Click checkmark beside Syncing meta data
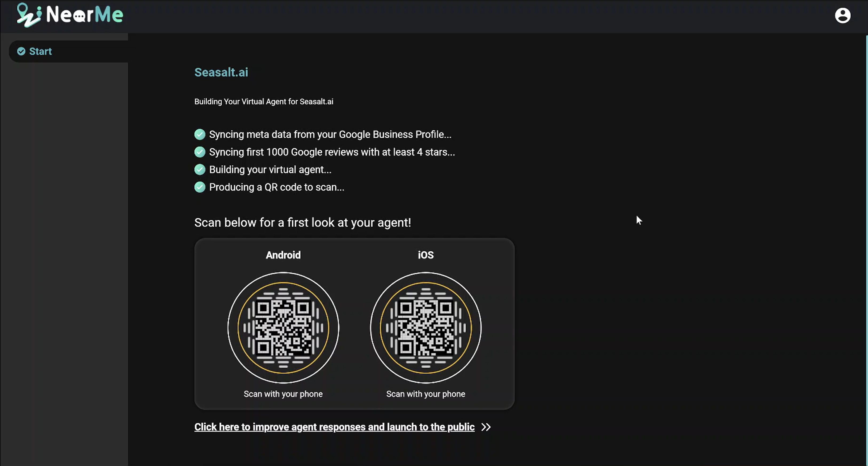Screen dimensions: 868x466 point(200,134)
